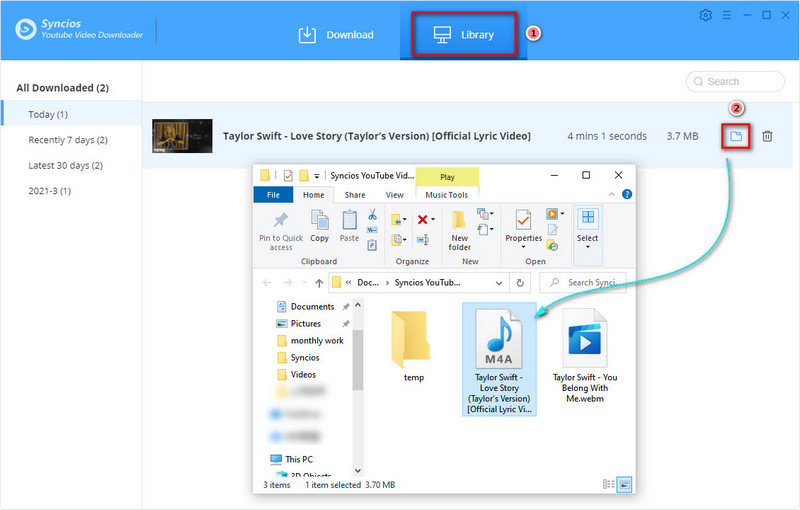The height and width of the screenshot is (510, 800).
Task: Open Customize Quick Access Toolbar dropdown
Action: (x=316, y=176)
